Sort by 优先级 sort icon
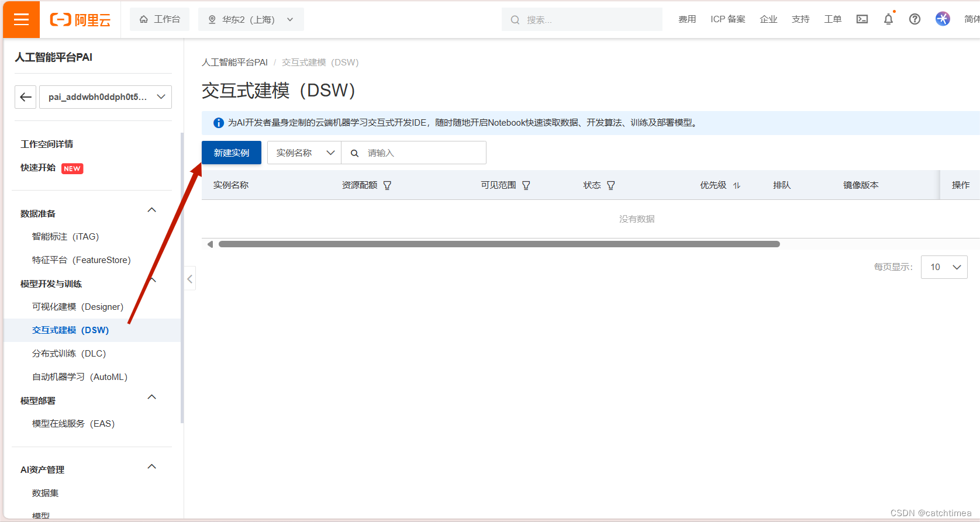The width and height of the screenshot is (980, 522). tap(737, 185)
